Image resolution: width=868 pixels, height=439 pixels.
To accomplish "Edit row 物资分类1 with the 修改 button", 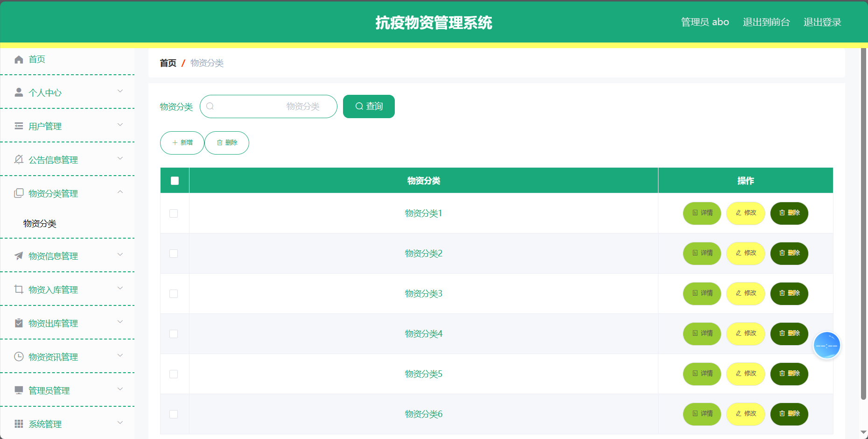I will coord(746,213).
